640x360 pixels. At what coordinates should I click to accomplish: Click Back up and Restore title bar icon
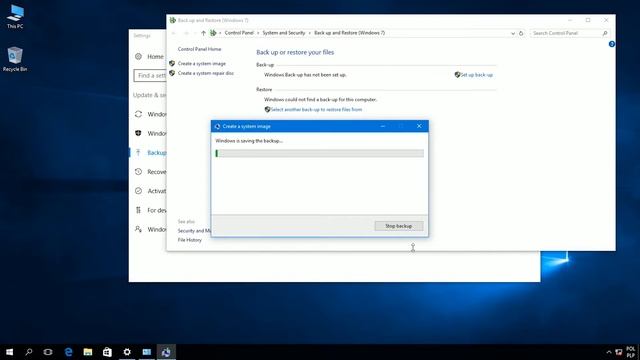click(x=173, y=20)
